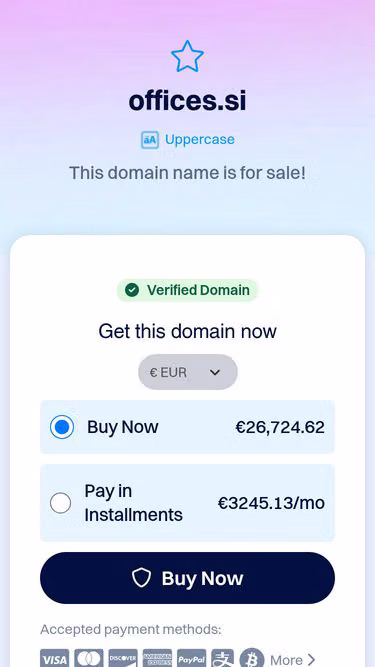This screenshot has height=667, width=375.
Task: Click the PayPal payment icon
Action: point(191,658)
